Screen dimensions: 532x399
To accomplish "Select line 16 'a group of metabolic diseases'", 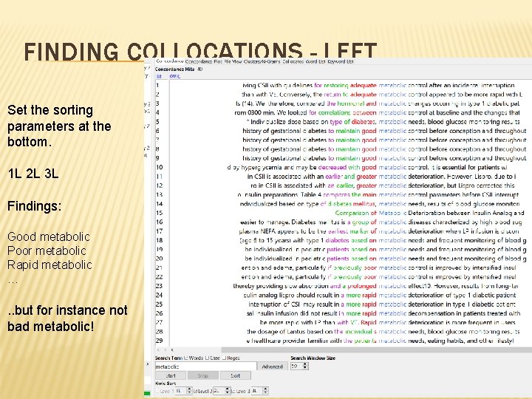I will pos(381,222).
